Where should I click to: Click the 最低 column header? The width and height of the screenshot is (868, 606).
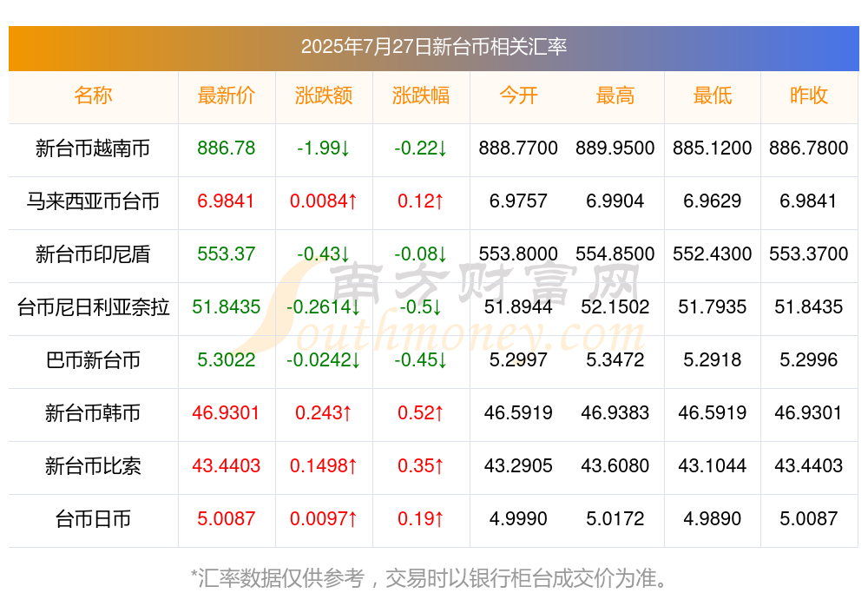click(713, 96)
